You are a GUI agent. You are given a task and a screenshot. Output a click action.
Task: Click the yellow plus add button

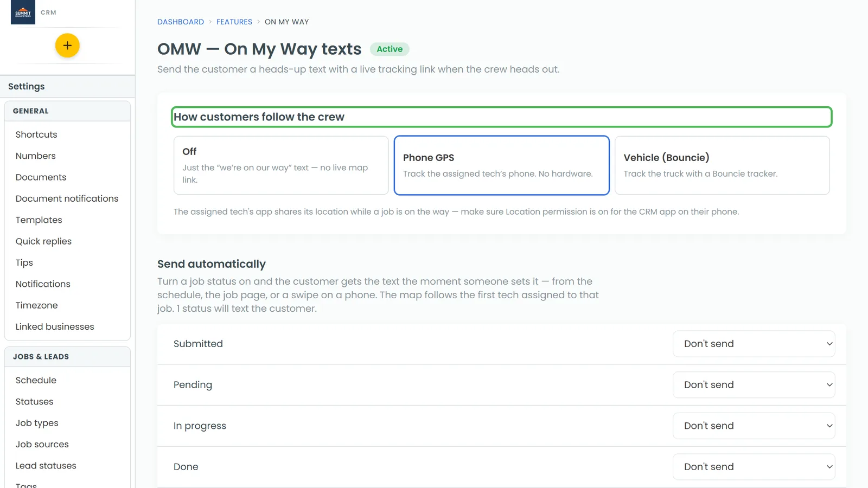pos(67,46)
